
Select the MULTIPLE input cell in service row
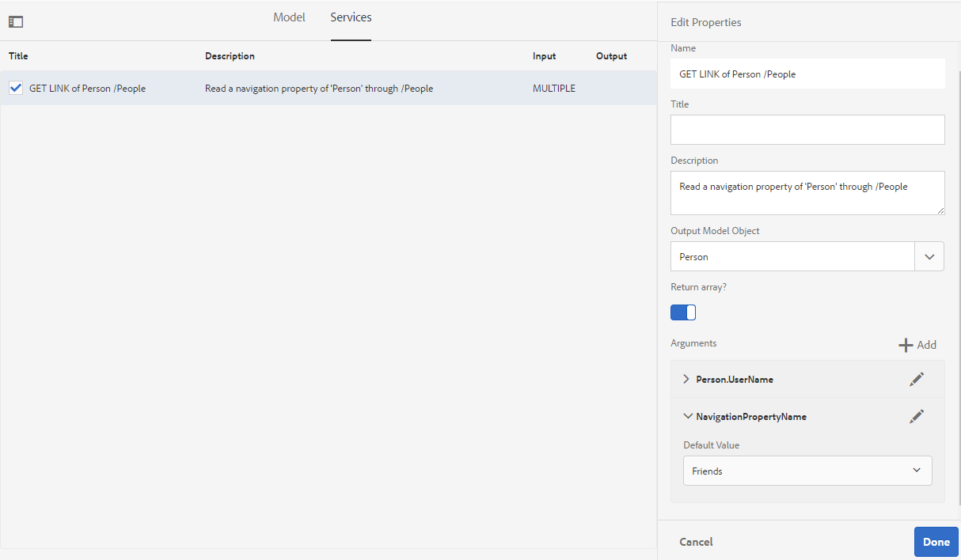pos(554,89)
